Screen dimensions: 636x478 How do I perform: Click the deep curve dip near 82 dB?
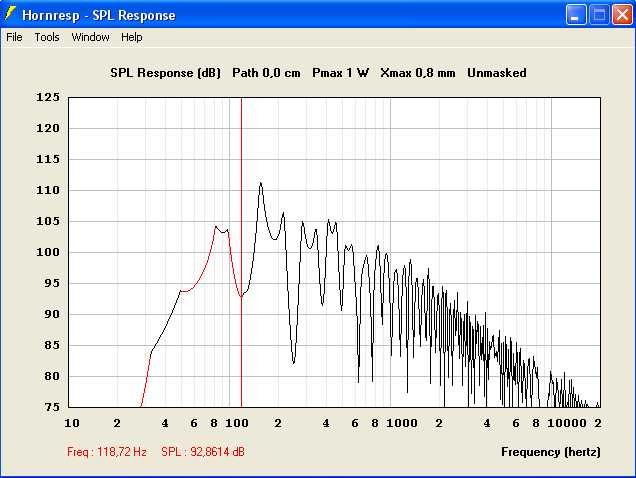click(293, 362)
